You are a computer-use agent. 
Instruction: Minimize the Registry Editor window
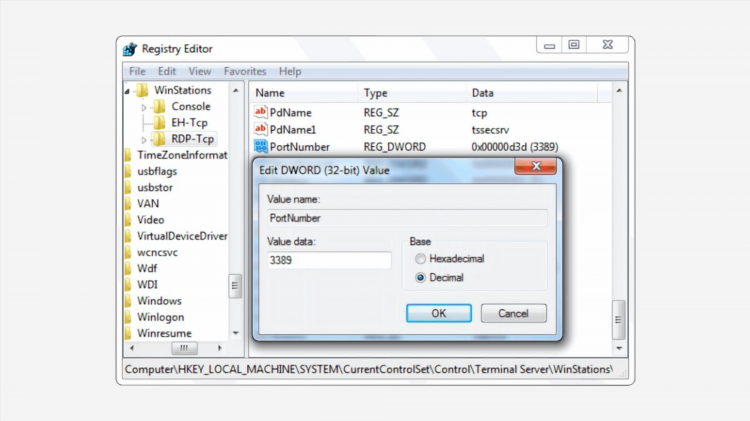pyautogui.click(x=549, y=45)
